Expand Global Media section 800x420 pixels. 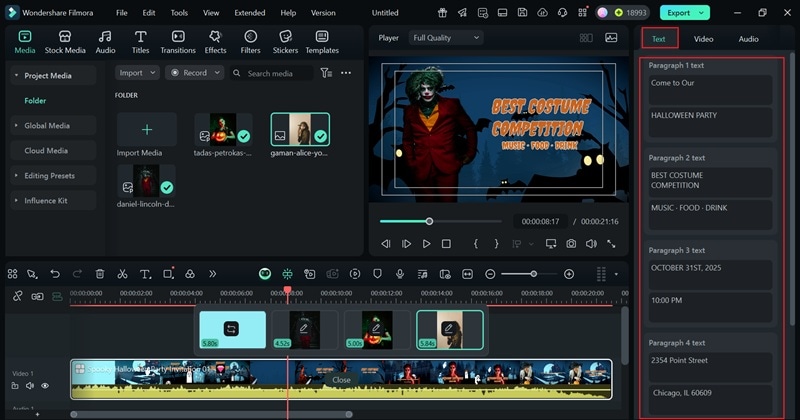(x=16, y=126)
